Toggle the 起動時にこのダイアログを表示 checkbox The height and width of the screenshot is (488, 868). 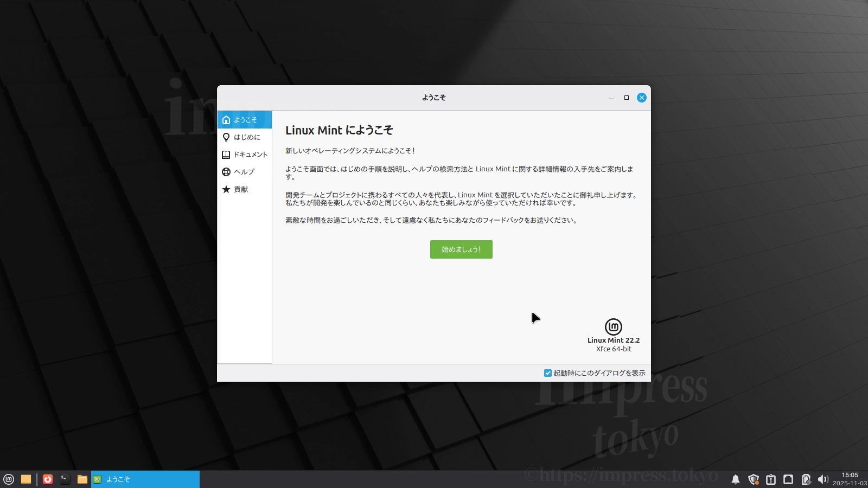point(548,373)
